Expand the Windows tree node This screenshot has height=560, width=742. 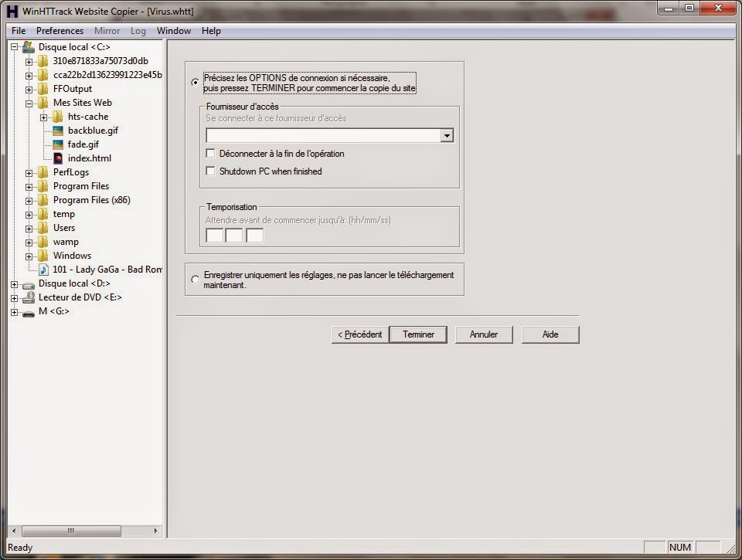pos(29,256)
